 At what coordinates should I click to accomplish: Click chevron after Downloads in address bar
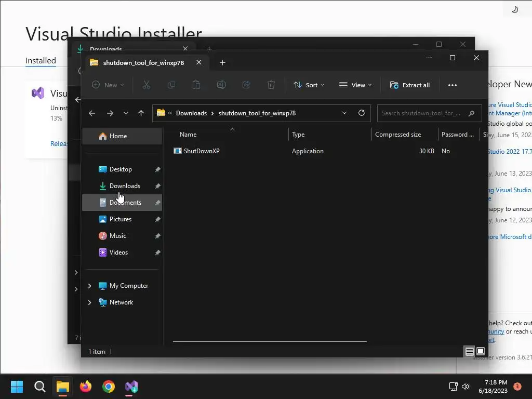[212, 113]
